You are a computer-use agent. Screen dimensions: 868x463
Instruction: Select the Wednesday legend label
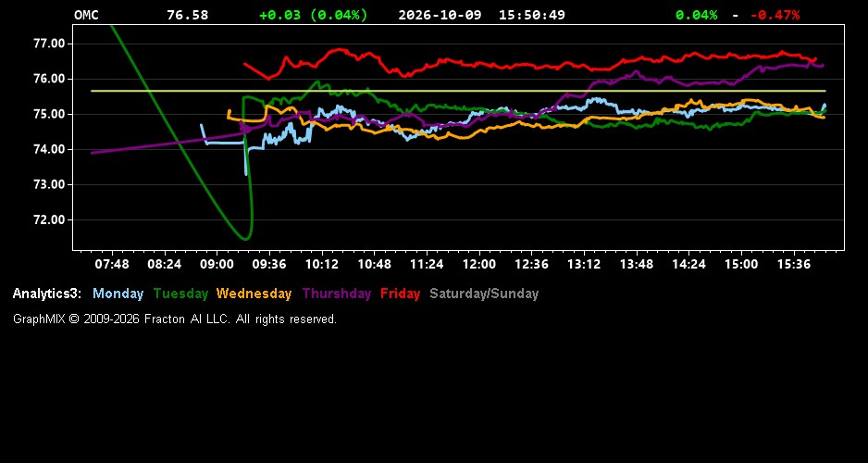[x=254, y=294]
